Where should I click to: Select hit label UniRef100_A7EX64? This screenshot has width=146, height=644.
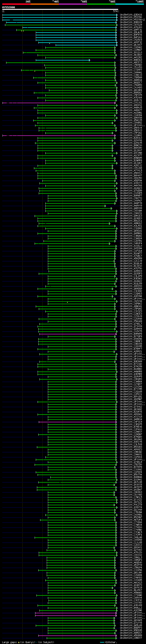click(x=131, y=98)
